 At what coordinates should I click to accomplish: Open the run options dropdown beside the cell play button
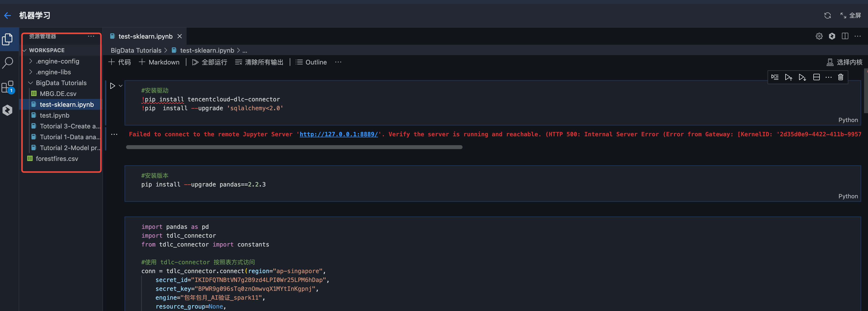121,86
